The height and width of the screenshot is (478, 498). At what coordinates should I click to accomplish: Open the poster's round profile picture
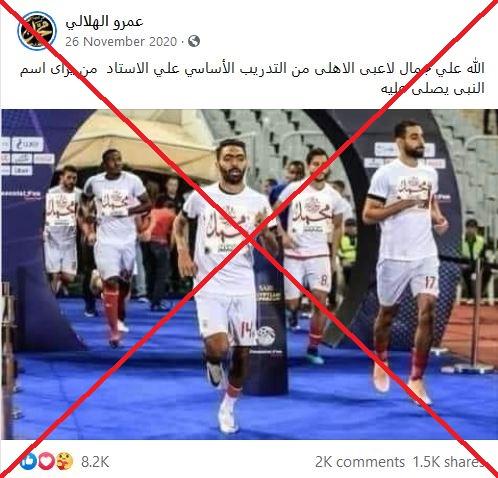pyautogui.click(x=37, y=30)
